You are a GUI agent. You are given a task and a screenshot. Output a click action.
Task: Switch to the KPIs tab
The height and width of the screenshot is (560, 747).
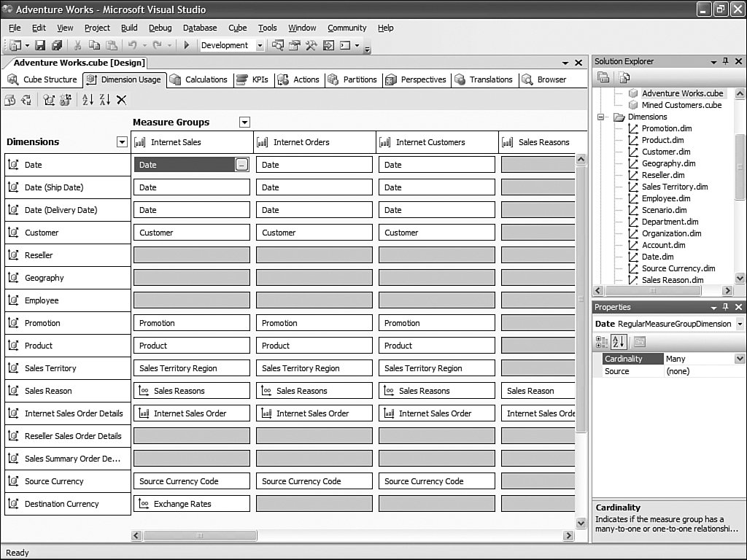tap(253, 79)
